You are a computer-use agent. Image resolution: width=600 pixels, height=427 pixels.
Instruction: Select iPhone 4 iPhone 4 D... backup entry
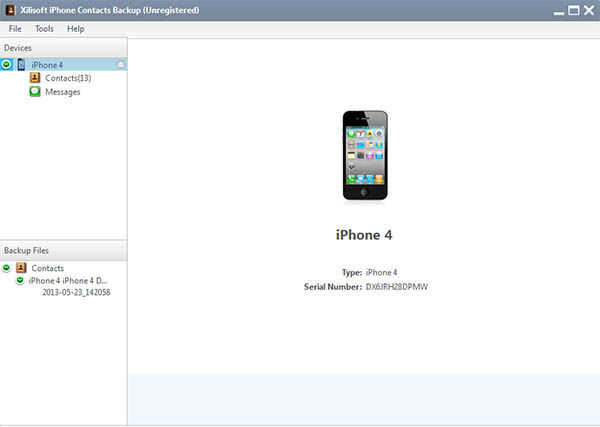click(x=68, y=280)
